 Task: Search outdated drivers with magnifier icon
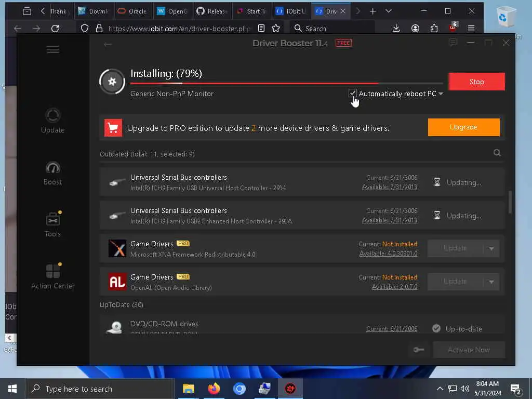pyautogui.click(x=497, y=153)
